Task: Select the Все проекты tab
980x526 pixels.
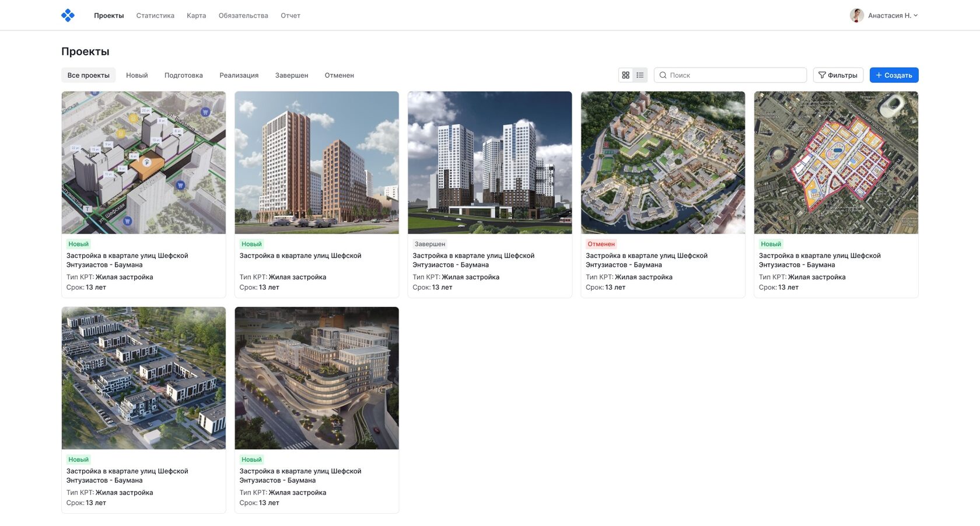Action: pos(88,75)
